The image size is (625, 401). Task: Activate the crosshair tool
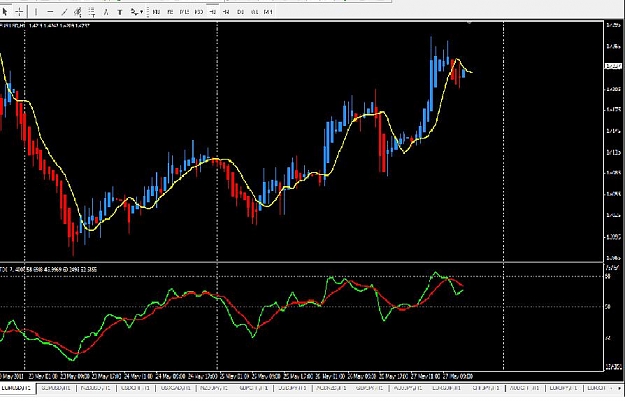tap(19, 12)
